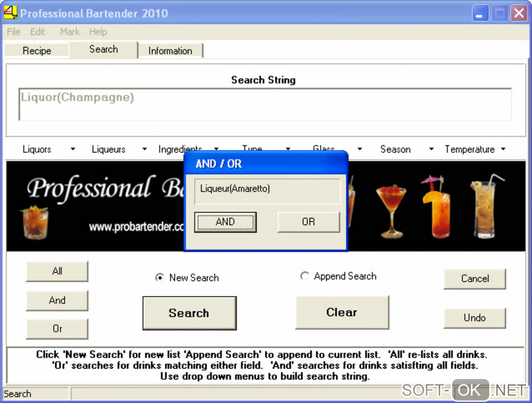Screen dimensions: 532x403
Task: Select the Search tab
Action: click(103, 49)
